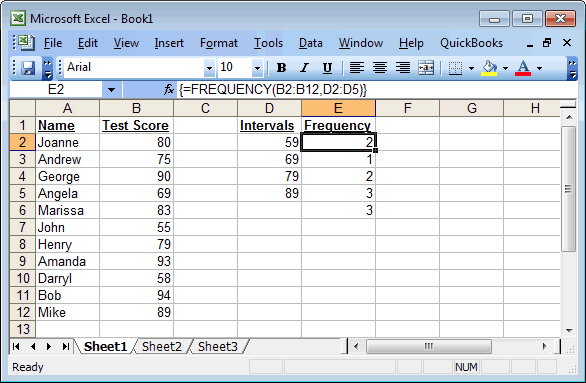Apply Align Right to the cell
Viewport: 586px width, 383px height.
(x=403, y=68)
